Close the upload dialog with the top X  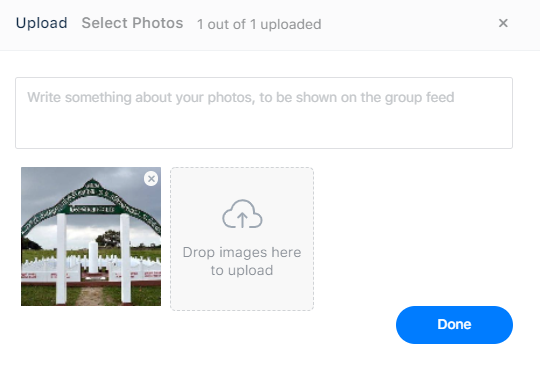tap(503, 23)
